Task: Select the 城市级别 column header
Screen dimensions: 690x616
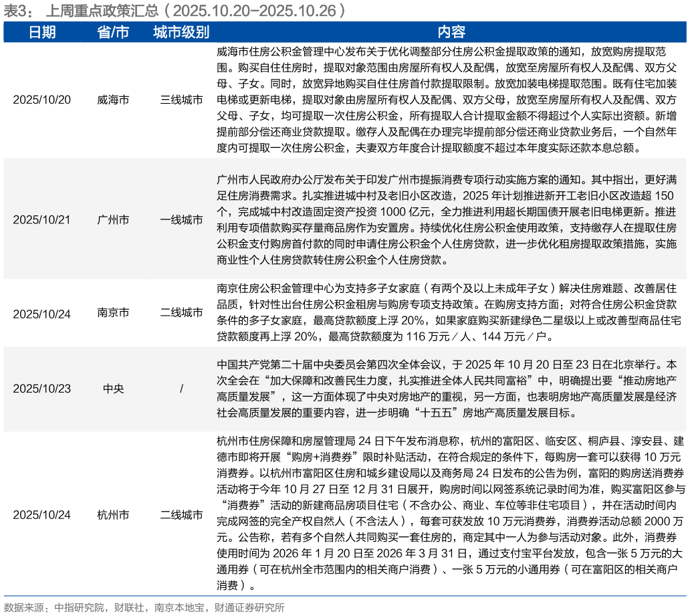Action: click(x=181, y=31)
